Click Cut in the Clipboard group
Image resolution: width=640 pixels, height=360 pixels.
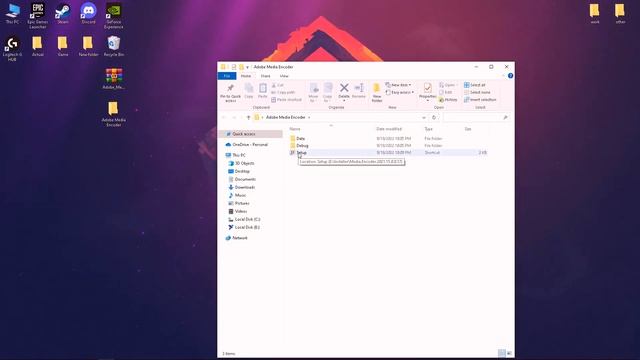pyautogui.click(x=278, y=85)
